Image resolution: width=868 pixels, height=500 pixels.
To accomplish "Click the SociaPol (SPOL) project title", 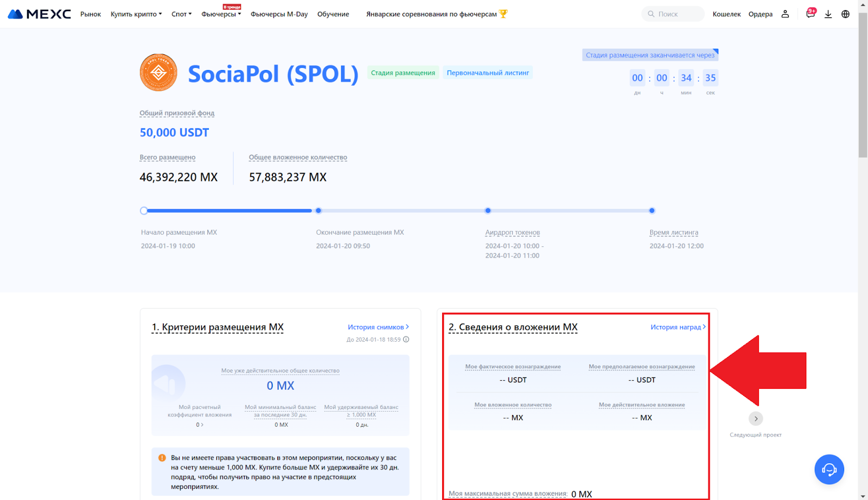I will pyautogui.click(x=273, y=74).
